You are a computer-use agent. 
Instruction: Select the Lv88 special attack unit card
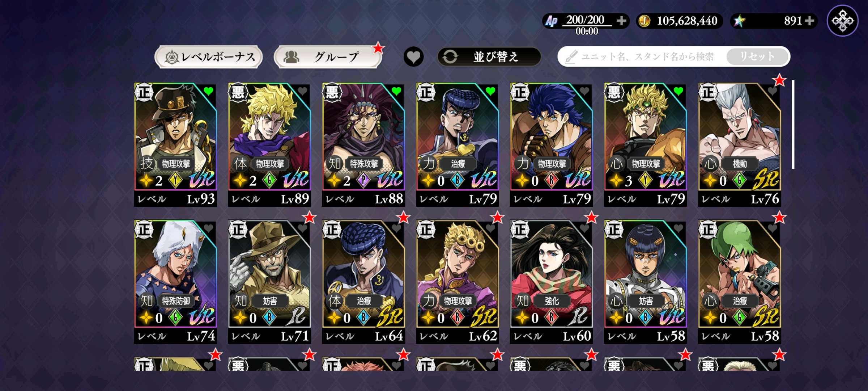[363, 145]
